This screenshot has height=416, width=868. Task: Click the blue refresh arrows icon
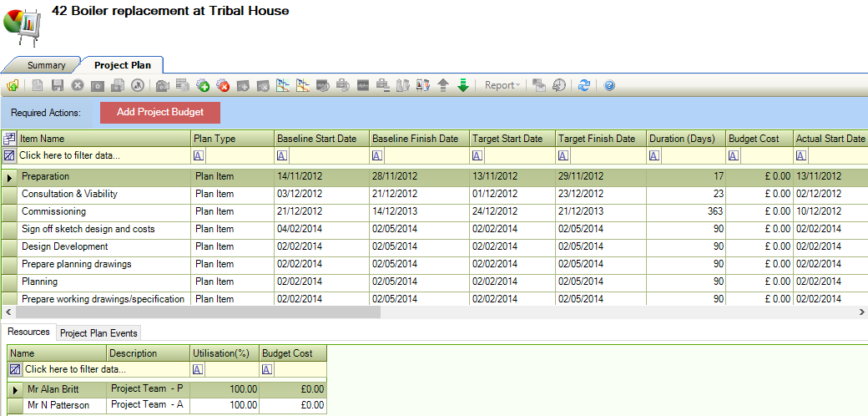click(x=584, y=85)
